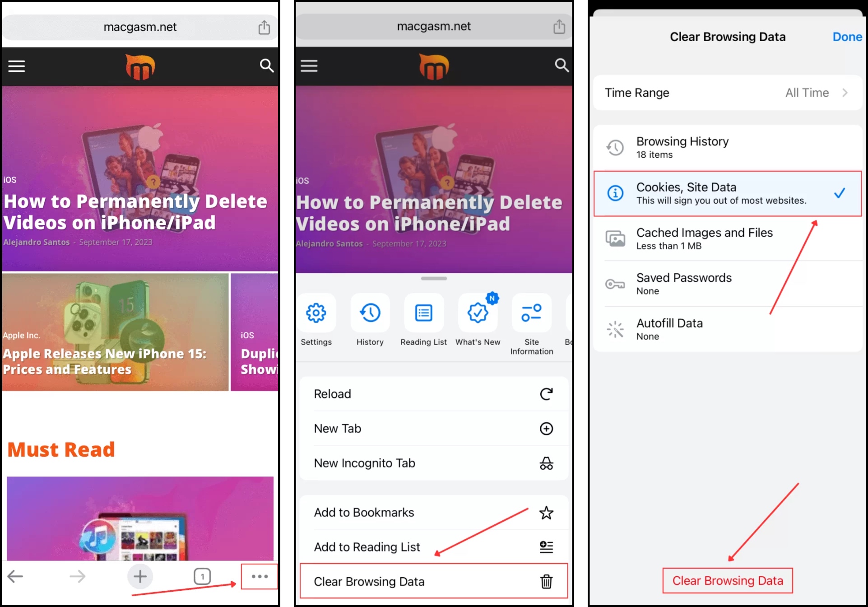Click the search icon in browser
Image resolution: width=868 pixels, height=607 pixels.
(267, 66)
